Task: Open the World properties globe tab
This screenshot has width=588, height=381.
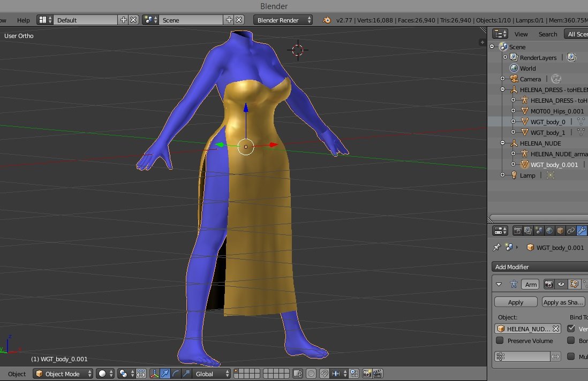Action: coord(549,231)
